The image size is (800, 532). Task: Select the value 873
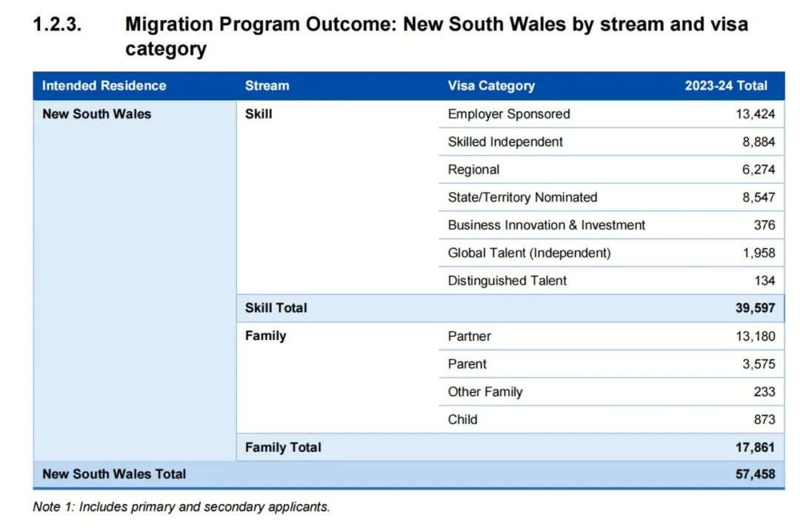(764, 419)
